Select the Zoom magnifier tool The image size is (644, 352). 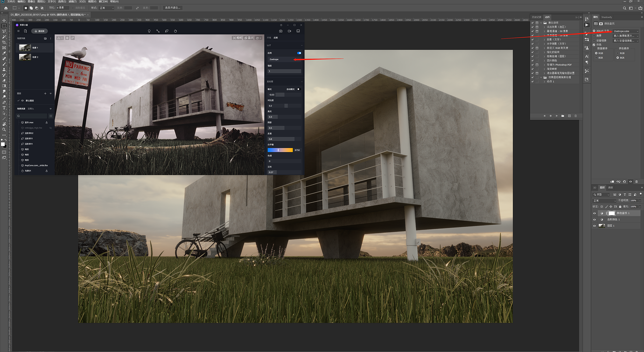4,129
